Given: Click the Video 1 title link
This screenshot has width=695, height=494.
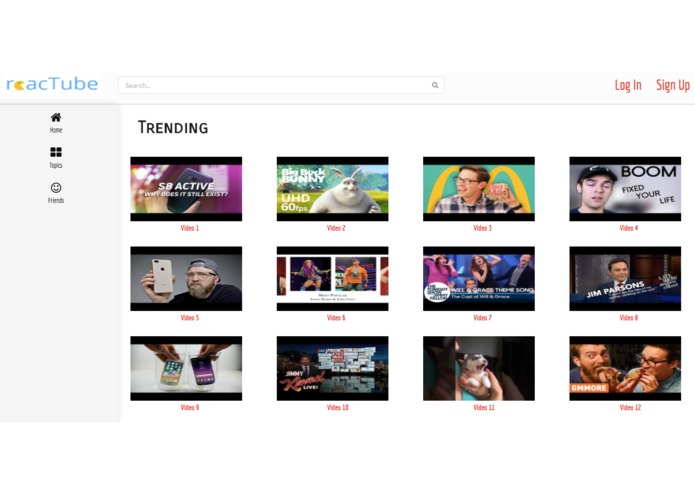Looking at the screenshot, I should [190, 228].
